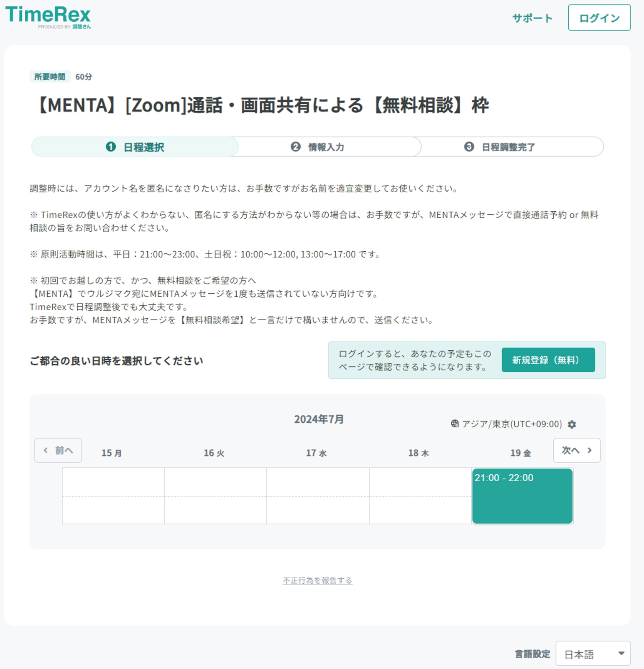Click the 所要時間 badge
644x669 pixels.
tap(50, 77)
